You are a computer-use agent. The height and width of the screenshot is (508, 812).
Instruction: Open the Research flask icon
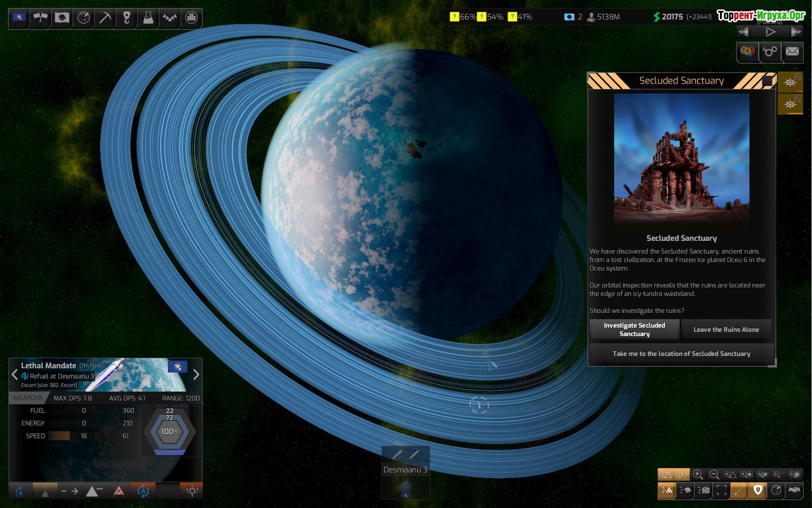148,18
